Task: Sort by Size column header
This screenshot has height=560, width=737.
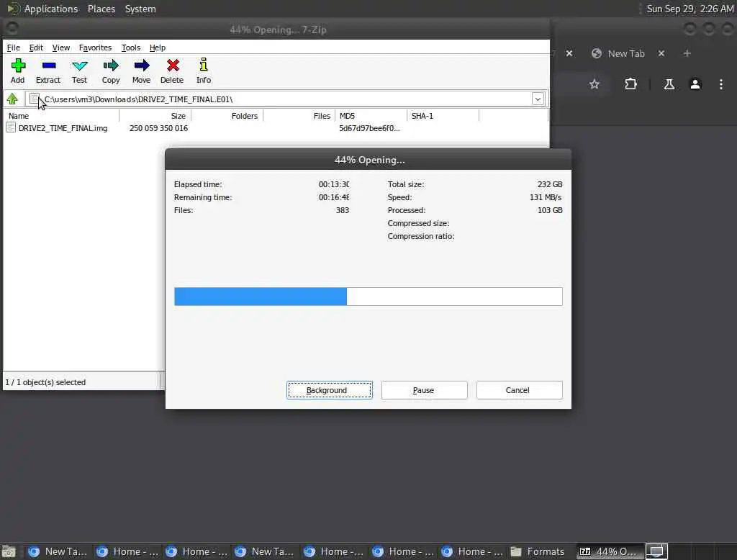Action: coord(155,116)
